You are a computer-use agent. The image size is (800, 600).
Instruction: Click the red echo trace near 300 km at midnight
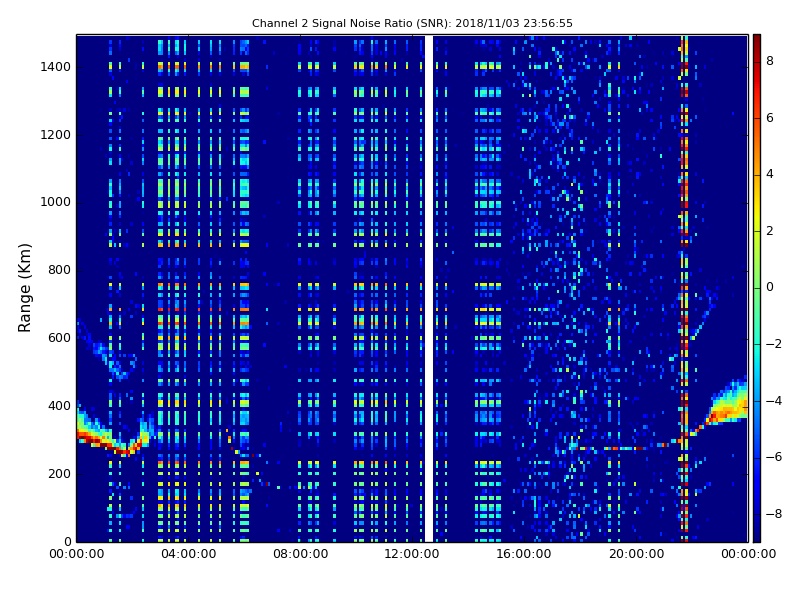pyautogui.click(x=107, y=441)
